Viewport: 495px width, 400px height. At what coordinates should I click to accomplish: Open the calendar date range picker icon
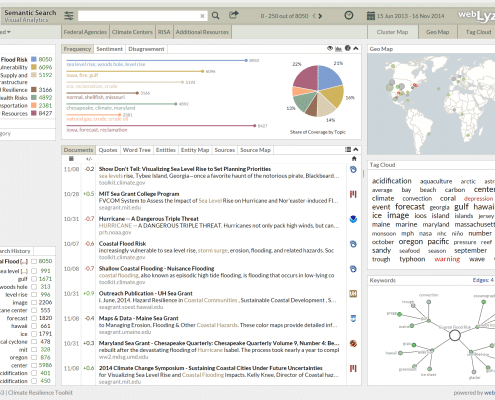pos(371,16)
